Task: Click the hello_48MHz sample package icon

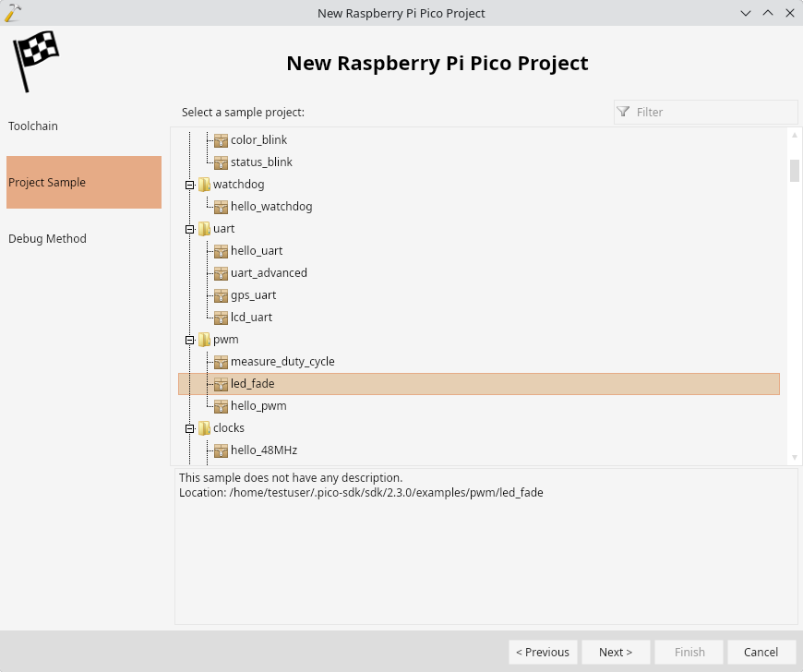Action: point(221,450)
